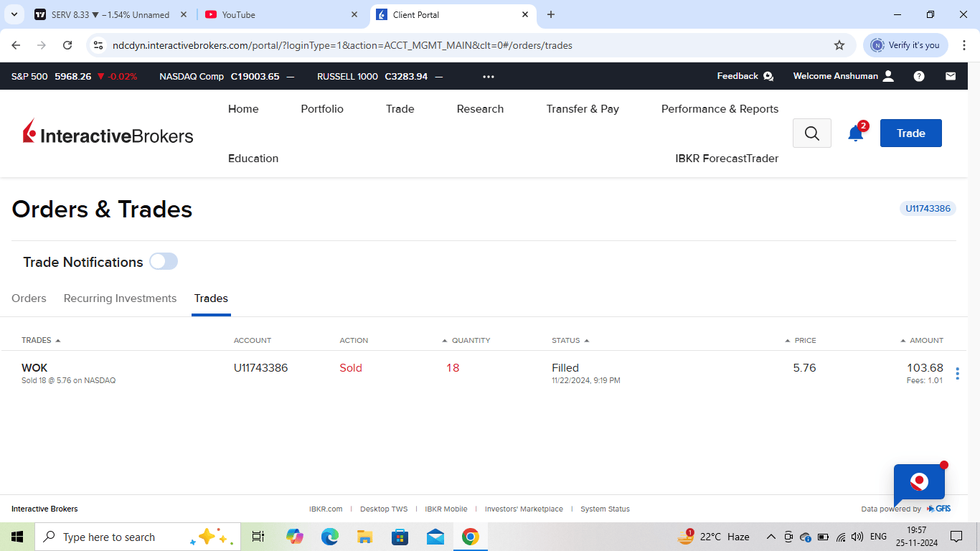Image resolution: width=980 pixels, height=551 pixels.
Task: Open the Portfolio menu
Action: [322, 109]
